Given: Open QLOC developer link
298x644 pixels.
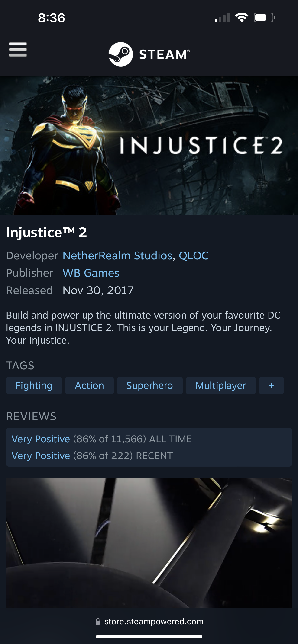Looking at the screenshot, I should tap(194, 255).
